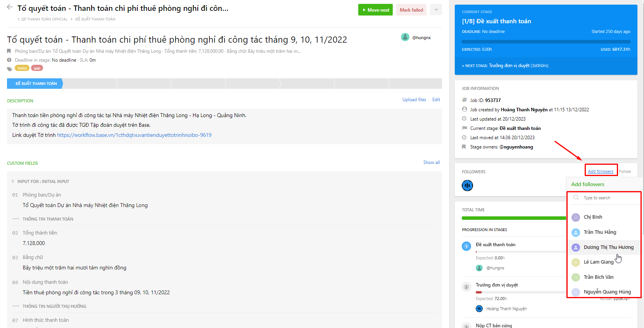Click the stage owners bookmark icon
This screenshot has width=644, height=328.
(x=464, y=147)
